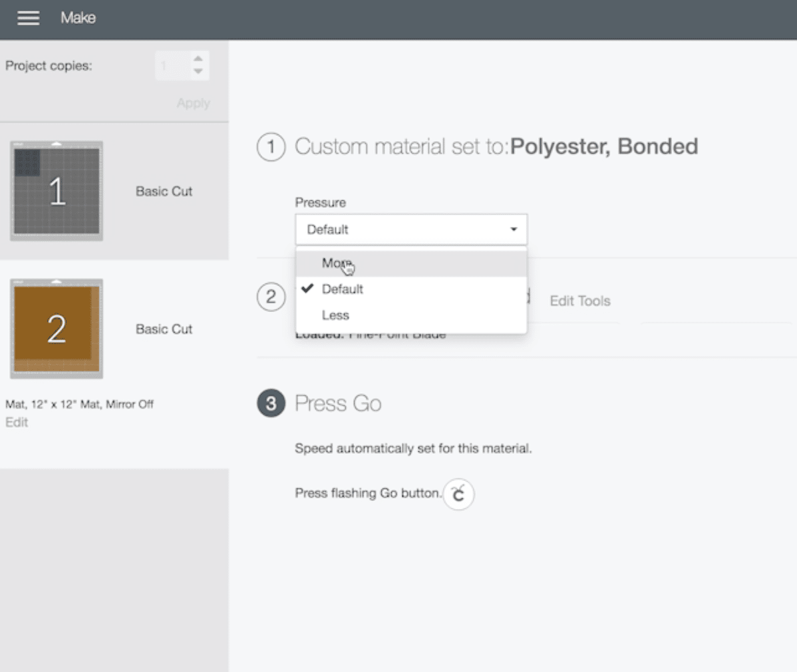Click step 3 filled circle icon
Viewport: 797px width, 672px height.
coord(271,404)
